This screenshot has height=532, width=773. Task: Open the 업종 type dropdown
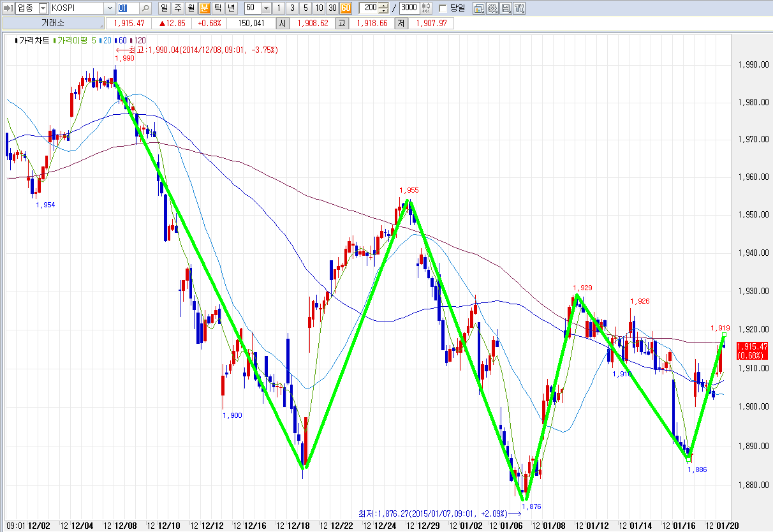point(43,8)
